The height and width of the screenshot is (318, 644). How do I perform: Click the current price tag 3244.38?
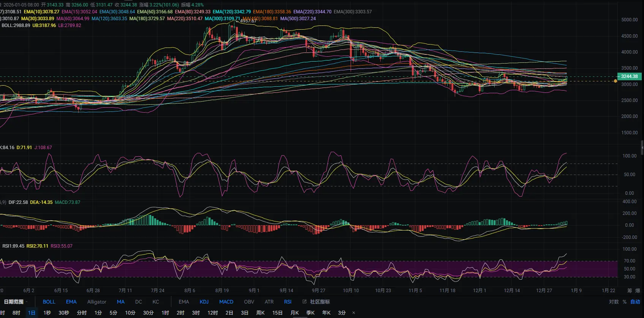click(630, 76)
